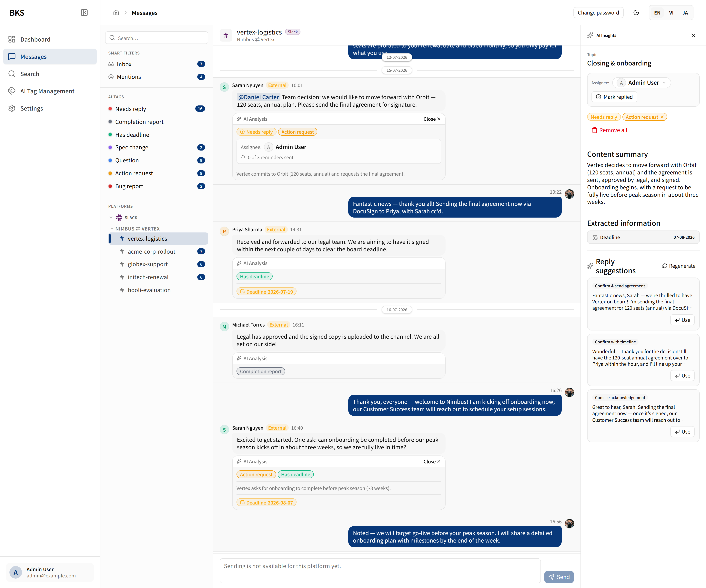Close AI Analysis on Sarah's 10:01 message

pyautogui.click(x=432, y=119)
